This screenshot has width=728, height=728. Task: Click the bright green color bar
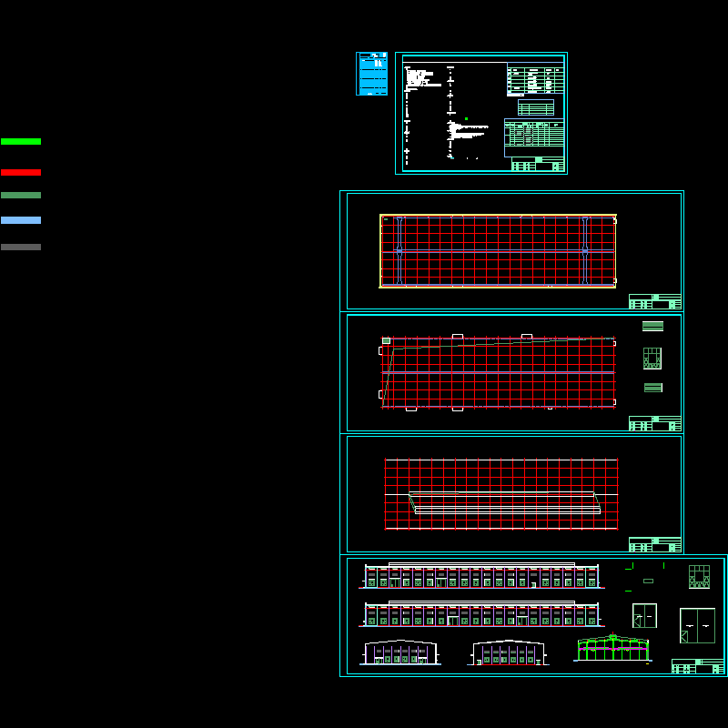click(x=21, y=142)
